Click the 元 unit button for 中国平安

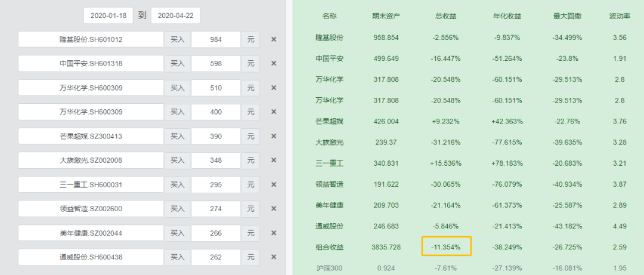(250, 63)
